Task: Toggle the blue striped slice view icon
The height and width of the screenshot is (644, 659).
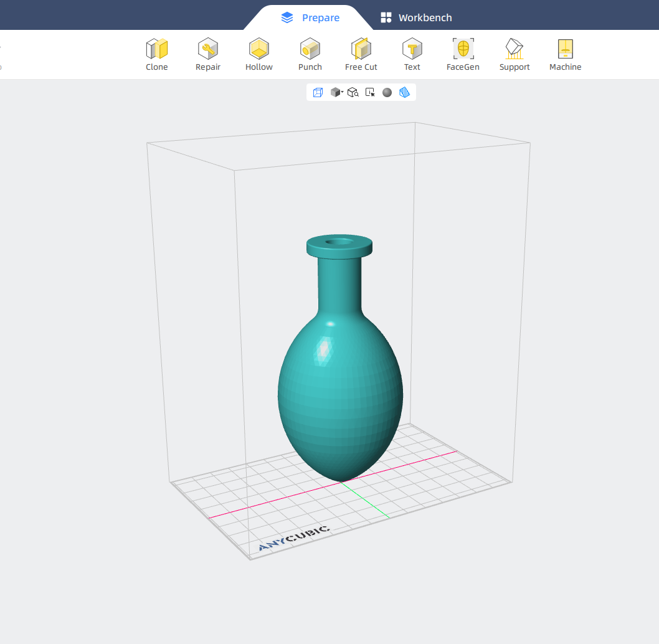Action: click(x=404, y=93)
